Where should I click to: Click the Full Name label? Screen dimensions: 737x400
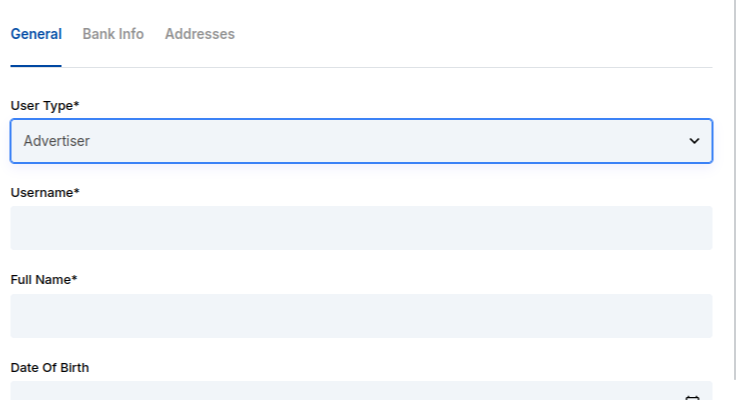[x=41, y=280]
